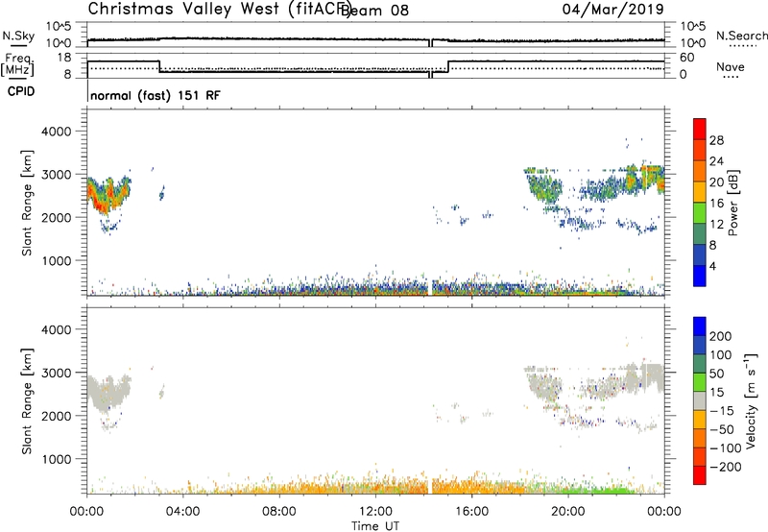Click the '16' Power colorbar tick label

(x=716, y=204)
